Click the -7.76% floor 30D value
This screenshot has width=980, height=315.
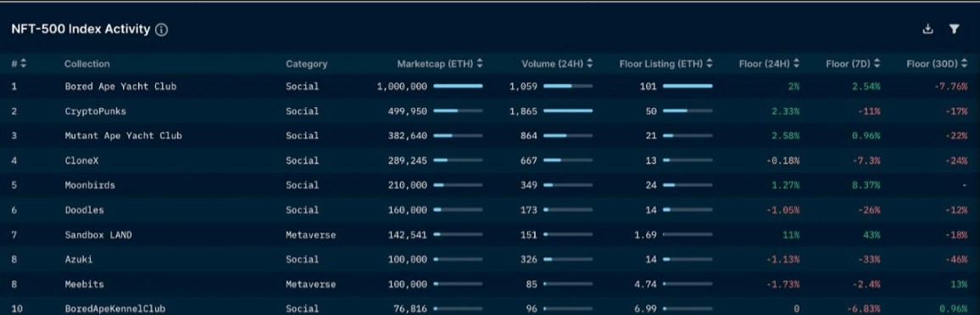951,87
